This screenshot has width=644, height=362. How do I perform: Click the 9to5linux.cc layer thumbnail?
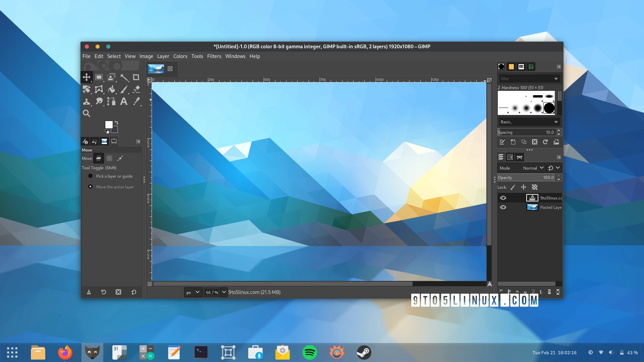coord(530,197)
